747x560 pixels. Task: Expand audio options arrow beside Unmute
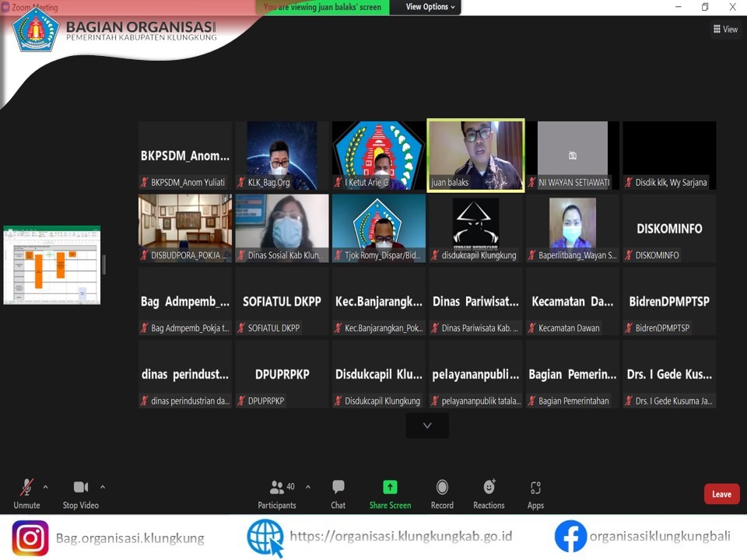(45, 487)
